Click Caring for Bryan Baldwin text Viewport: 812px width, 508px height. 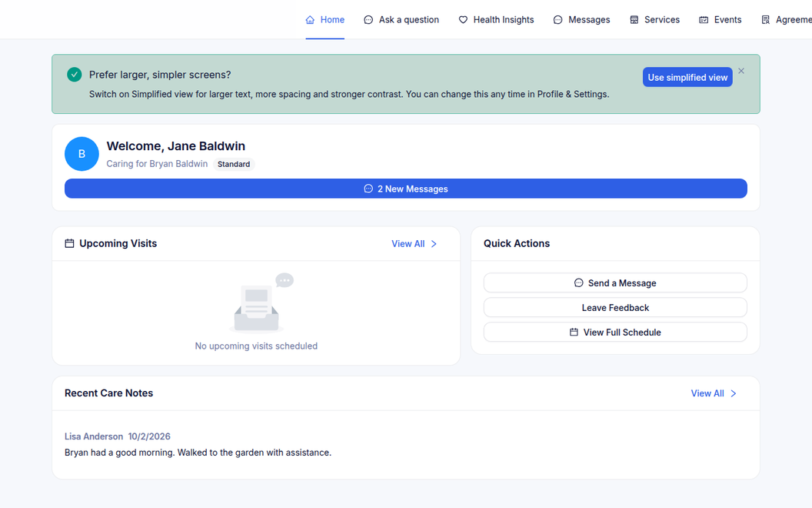[157, 164]
